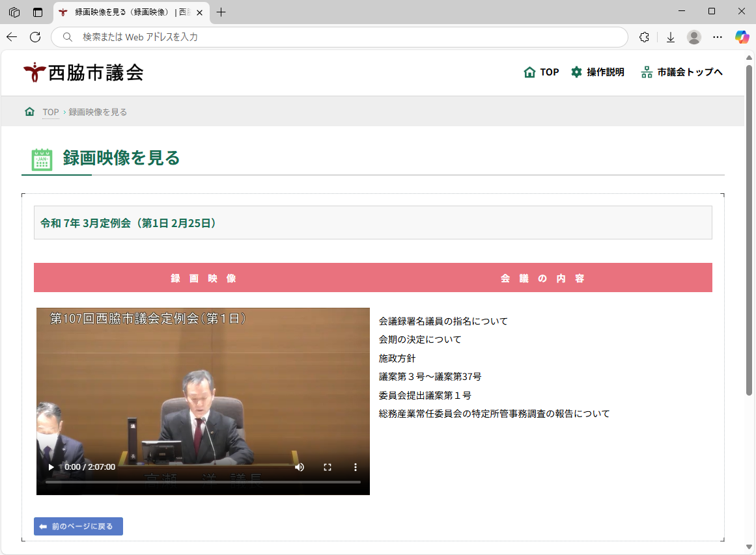The image size is (756, 555).
Task: Open browser settings and more menu
Action: 718,37
